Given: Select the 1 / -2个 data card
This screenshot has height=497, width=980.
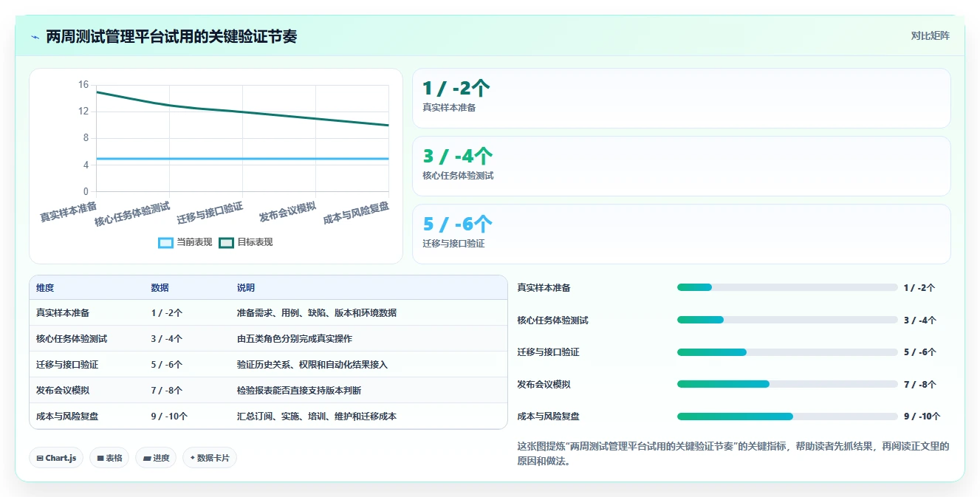Looking at the screenshot, I should coord(681,98).
